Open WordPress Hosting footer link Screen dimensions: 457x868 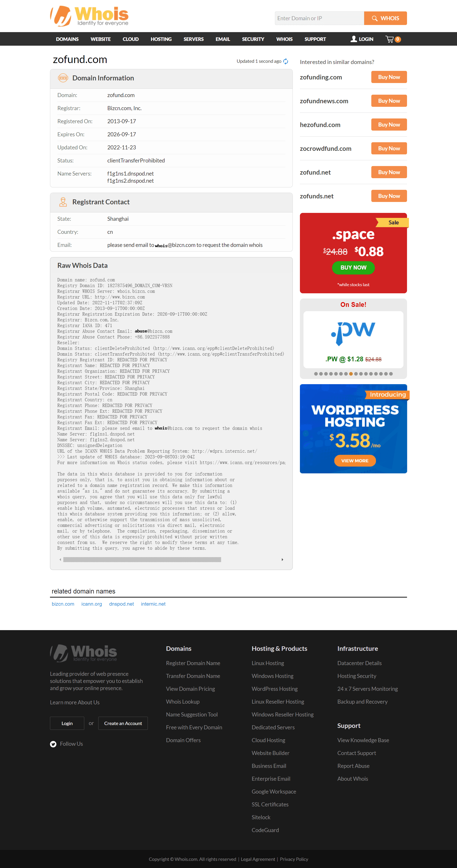point(274,689)
